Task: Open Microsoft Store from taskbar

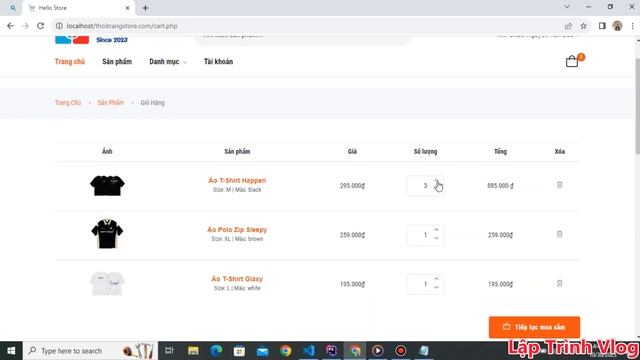Action: [x=239, y=351]
